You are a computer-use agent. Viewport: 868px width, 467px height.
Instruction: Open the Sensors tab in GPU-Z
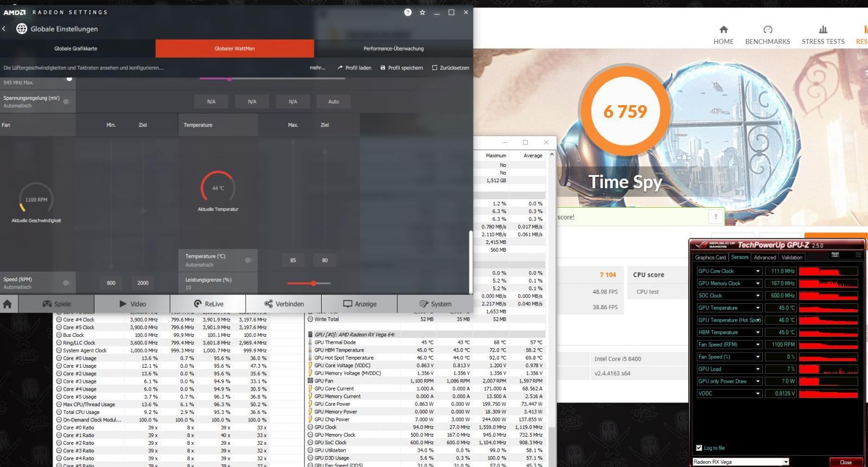(739, 257)
